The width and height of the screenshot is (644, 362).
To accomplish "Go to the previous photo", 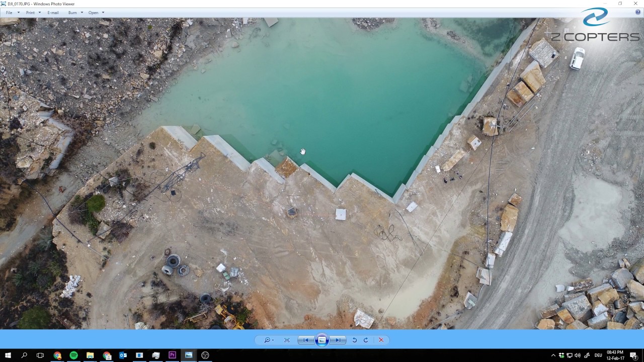I will pos(306,340).
